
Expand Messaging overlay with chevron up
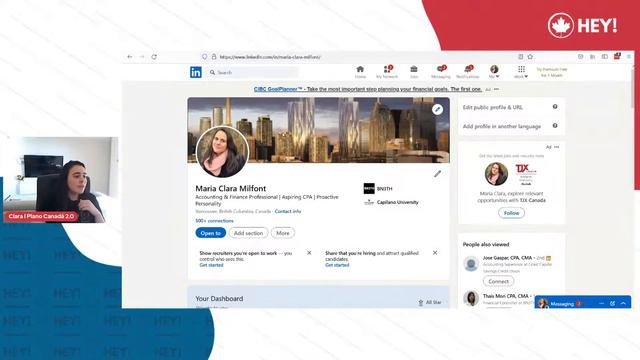(x=623, y=304)
